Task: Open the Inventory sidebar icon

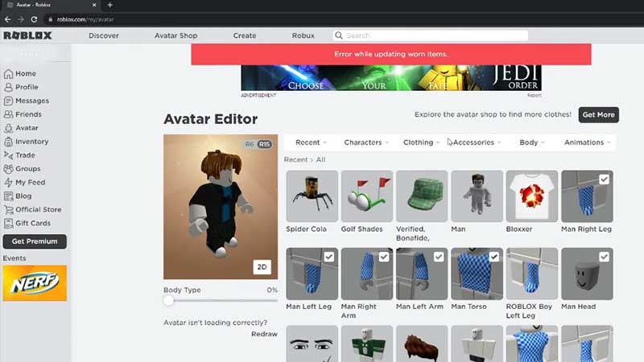Action: (8, 142)
